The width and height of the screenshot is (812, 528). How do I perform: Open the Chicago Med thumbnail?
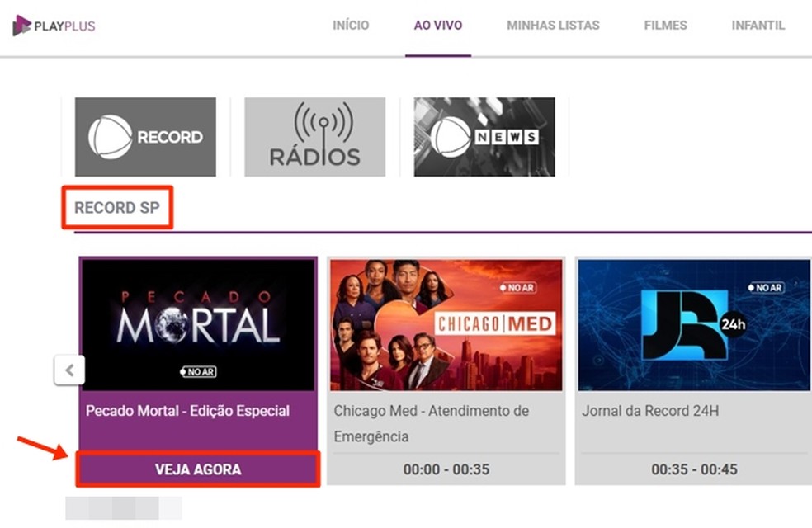[x=446, y=324]
